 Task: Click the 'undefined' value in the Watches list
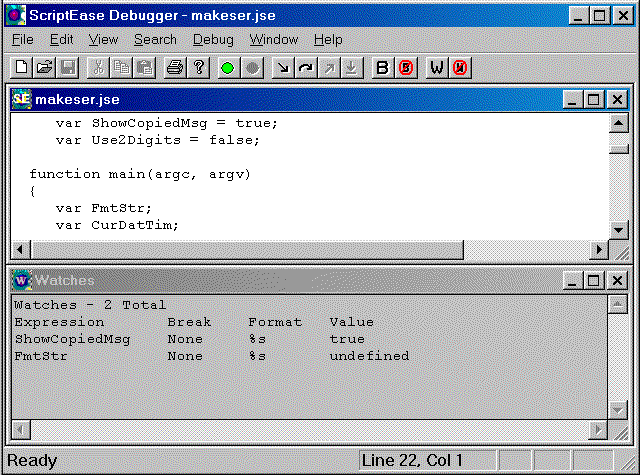(369, 356)
